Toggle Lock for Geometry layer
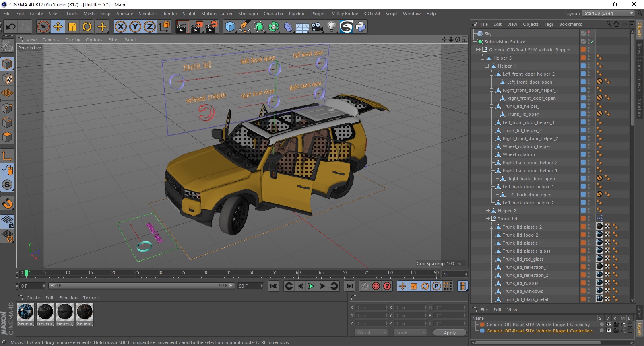Screen dimensions: 644x346 click(x=630, y=325)
